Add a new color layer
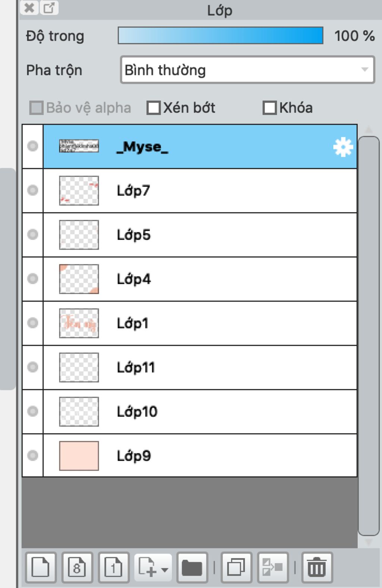 pos(41,567)
